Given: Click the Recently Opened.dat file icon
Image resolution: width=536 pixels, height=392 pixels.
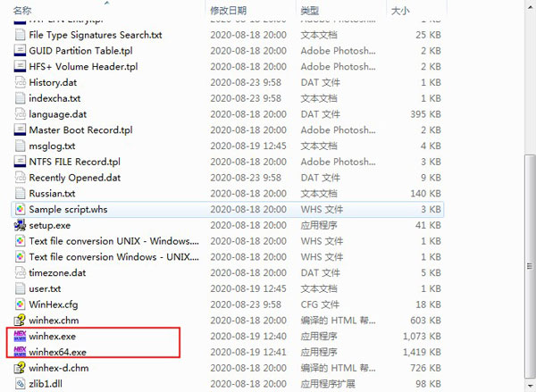Looking at the screenshot, I should (x=21, y=178).
